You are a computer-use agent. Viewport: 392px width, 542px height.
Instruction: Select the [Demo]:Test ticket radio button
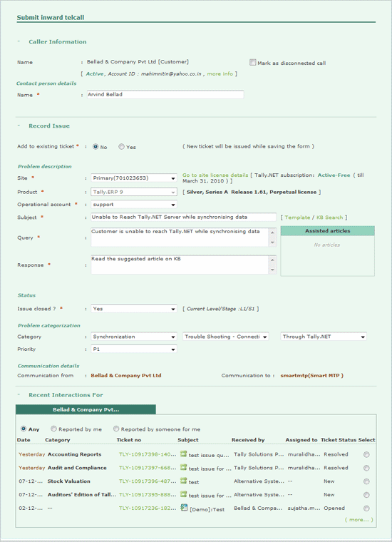tap(366, 508)
